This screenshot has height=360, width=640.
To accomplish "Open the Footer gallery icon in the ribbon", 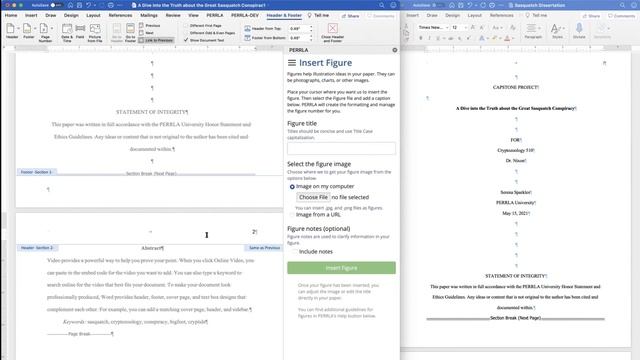I will pyautogui.click(x=27, y=29).
